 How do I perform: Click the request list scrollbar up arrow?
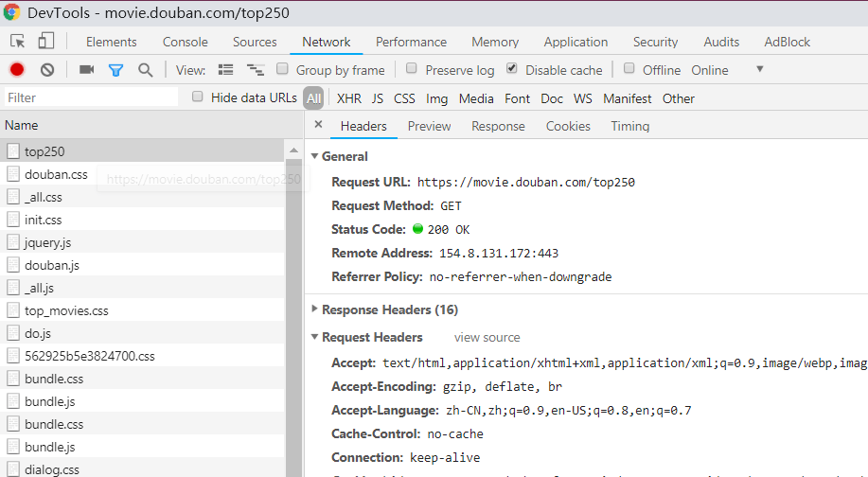coord(294,150)
